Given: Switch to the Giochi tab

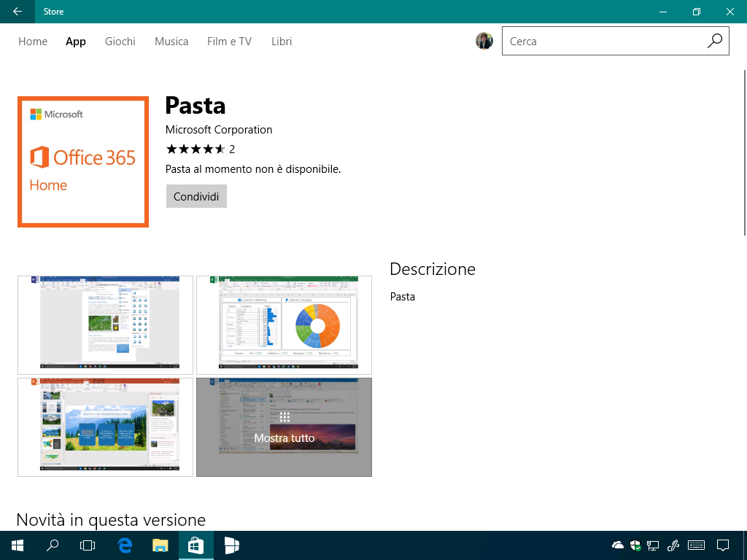Looking at the screenshot, I should [120, 42].
